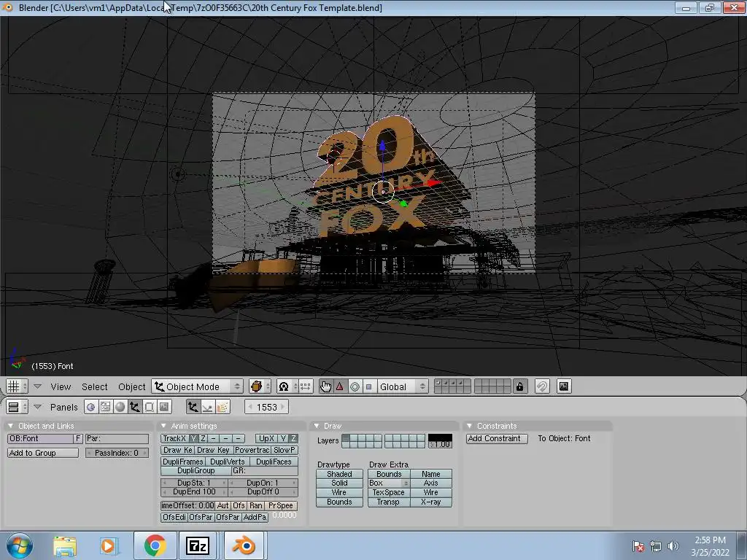Click the volume icon in system tray
747x560 pixels.
point(673,545)
